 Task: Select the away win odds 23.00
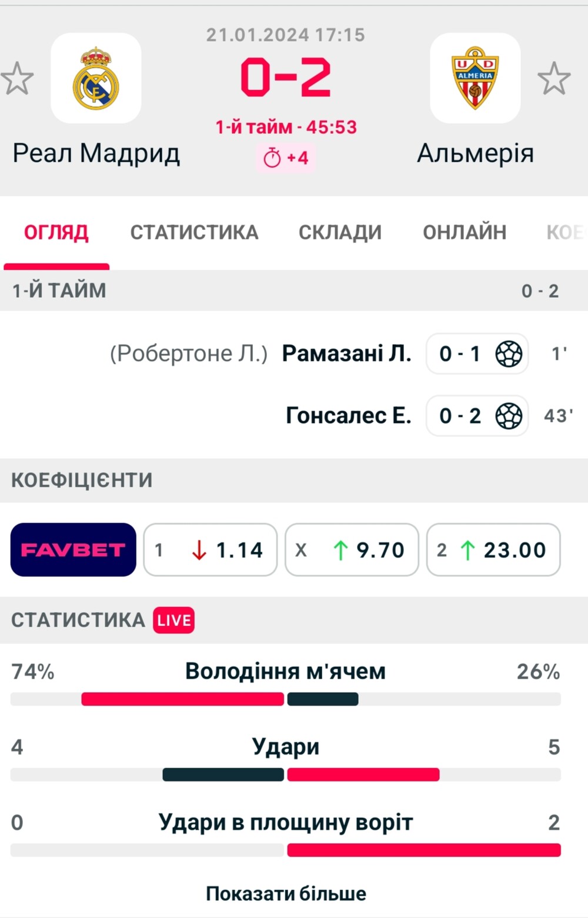click(x=493, y=549)
